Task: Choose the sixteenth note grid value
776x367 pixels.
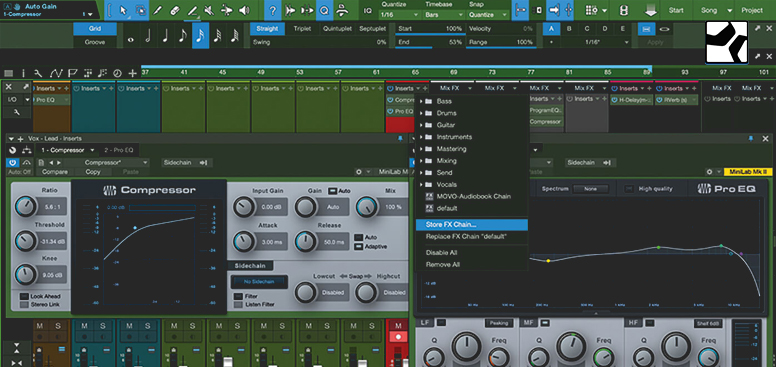Action: (x=200, y=36)
